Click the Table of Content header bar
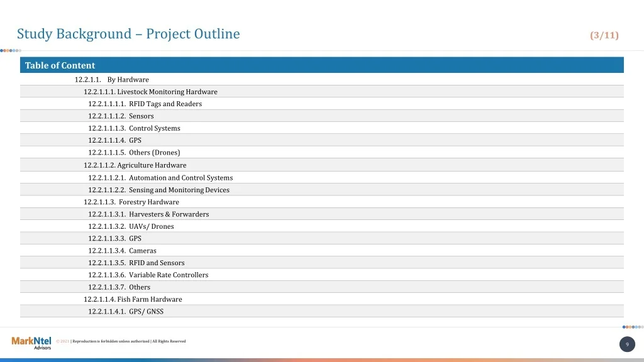Screen dimensions: 644x362 pyautogui.click(x=321, y=65)
